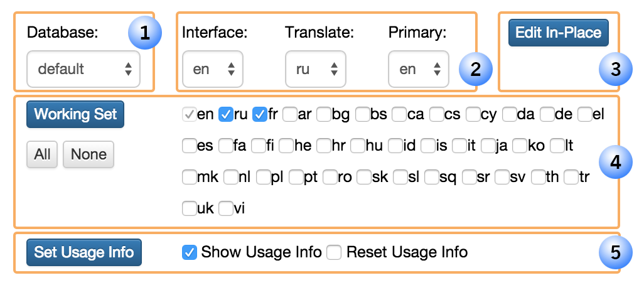Enable the de language checkbox

click(x=547, y=115)
